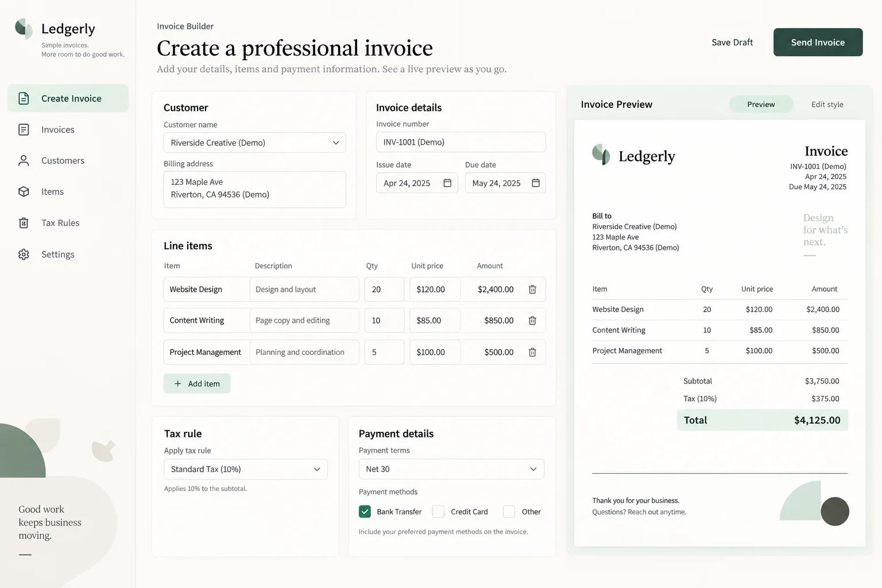
Task: Click the Website Design item name field
Action: [x=207, y=289]
